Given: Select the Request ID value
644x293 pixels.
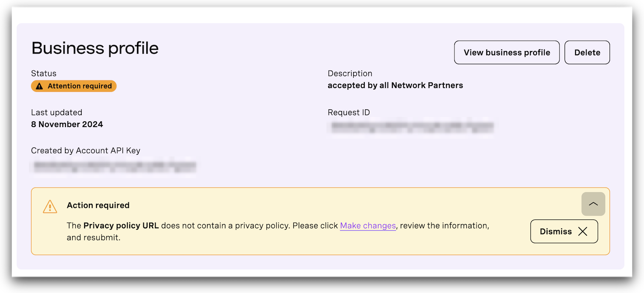Looking at the screenshot, I should pyautogui.click(x=410, y=125).
